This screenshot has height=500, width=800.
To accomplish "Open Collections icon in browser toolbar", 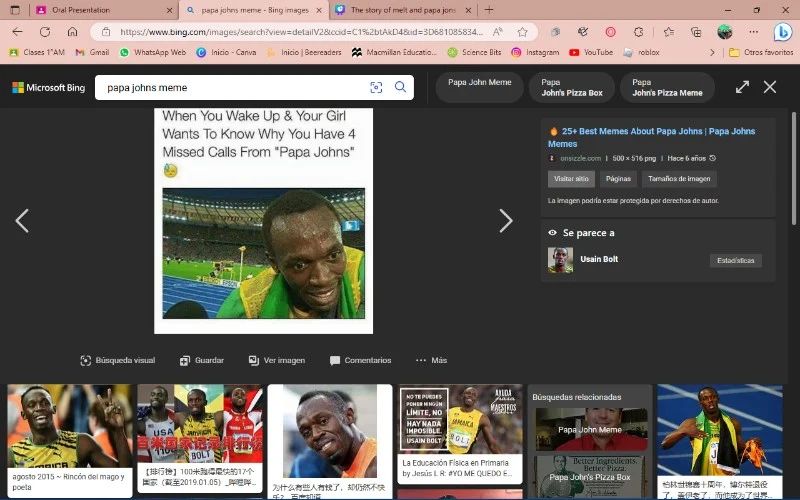I will pyautogui.click(x=696, y=32).
